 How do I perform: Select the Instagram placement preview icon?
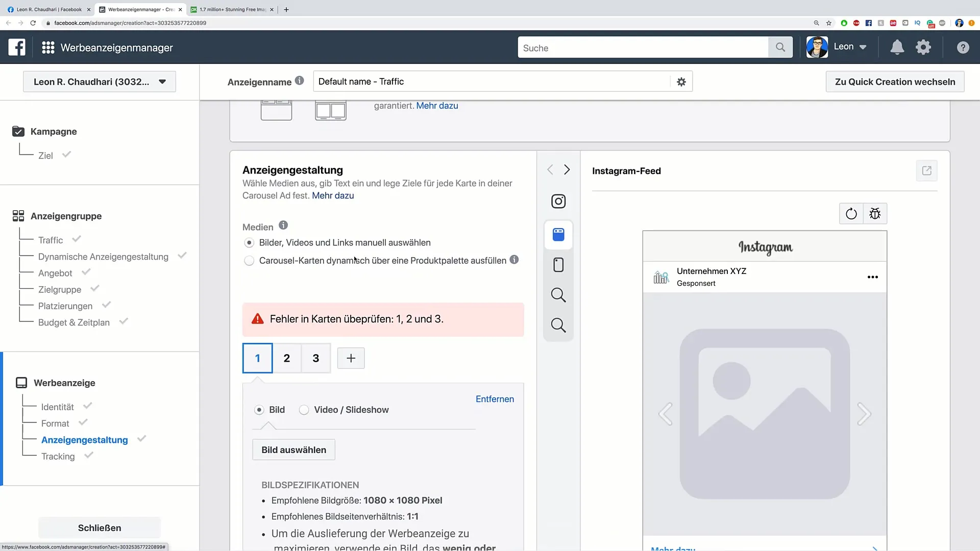click(x=558, y=201)
